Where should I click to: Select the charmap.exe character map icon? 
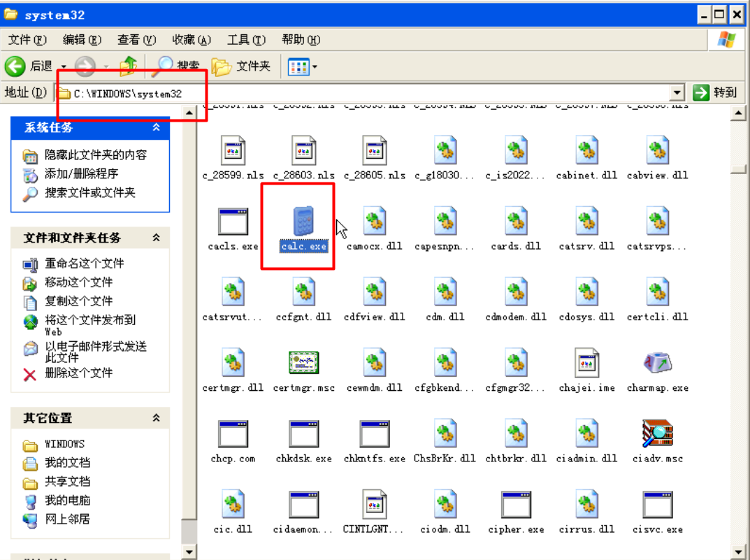[658, 363]
